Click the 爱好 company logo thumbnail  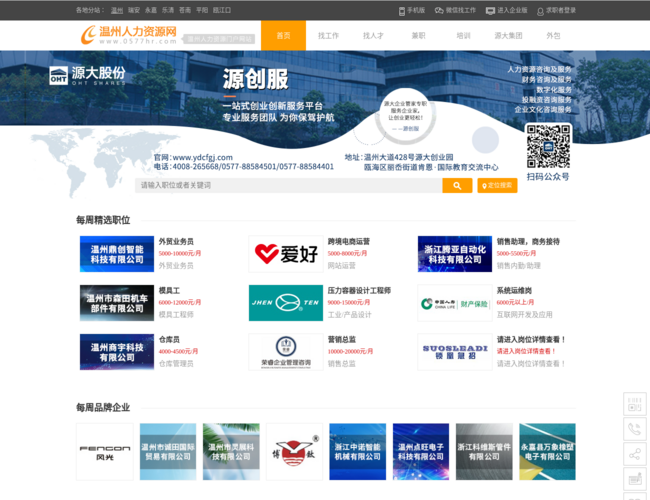point(285,254)
